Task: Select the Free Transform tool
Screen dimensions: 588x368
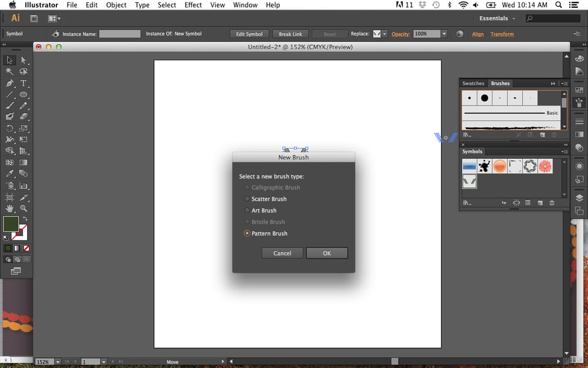Action: [x=24, y=140]
